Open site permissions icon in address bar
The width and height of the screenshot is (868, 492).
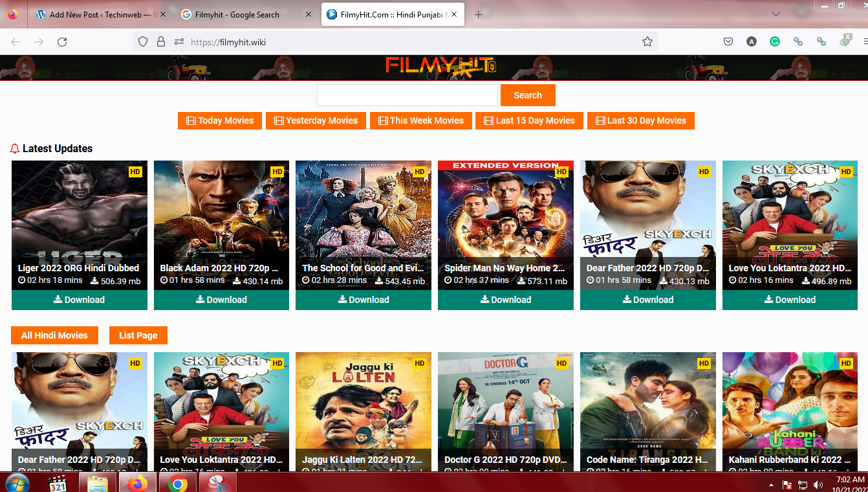pyautogui.click(x=179, y=42)
